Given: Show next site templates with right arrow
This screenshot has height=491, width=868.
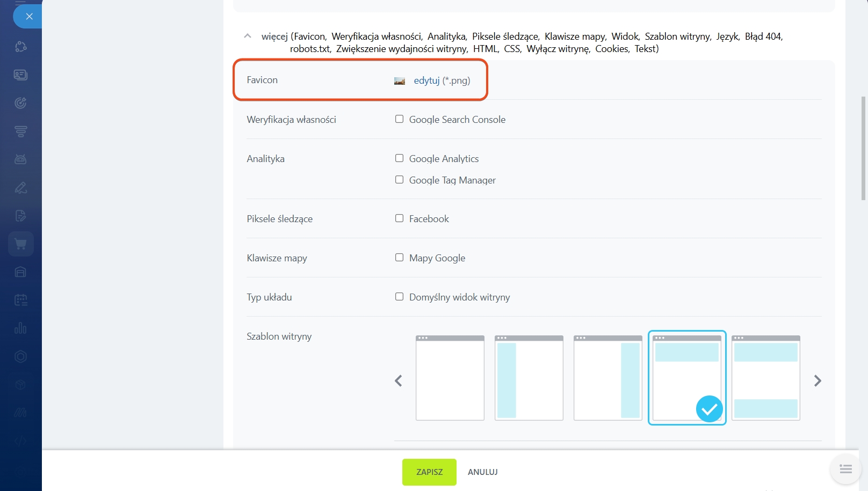Looking at the screenshot, I should click(818, 380).
